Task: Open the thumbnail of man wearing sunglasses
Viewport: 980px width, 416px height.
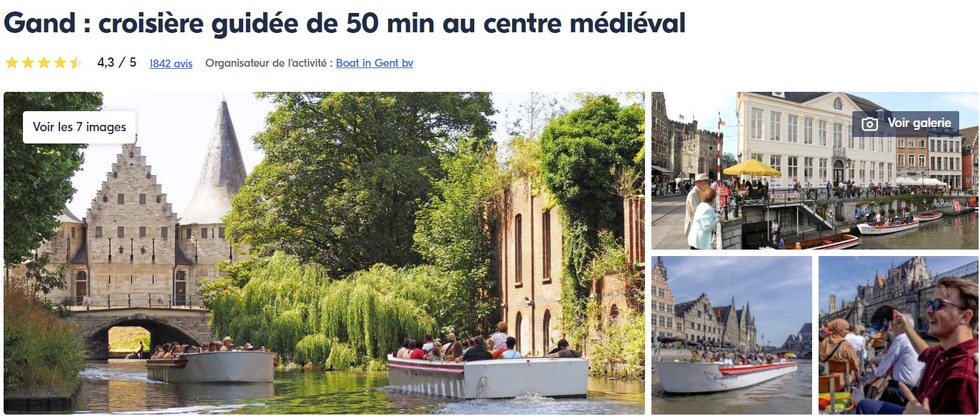Action: (x=898, y=335)
